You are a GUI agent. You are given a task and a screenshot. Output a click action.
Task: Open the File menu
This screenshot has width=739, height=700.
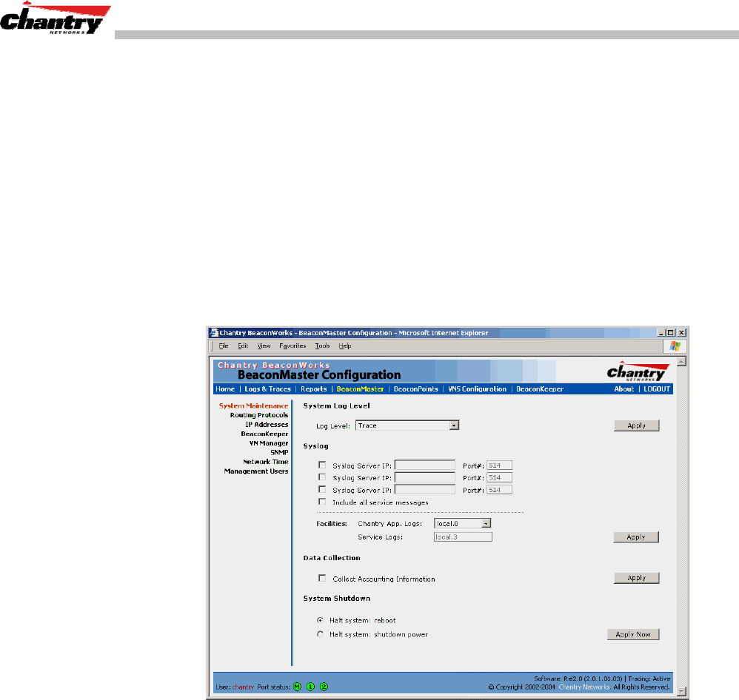224,346
